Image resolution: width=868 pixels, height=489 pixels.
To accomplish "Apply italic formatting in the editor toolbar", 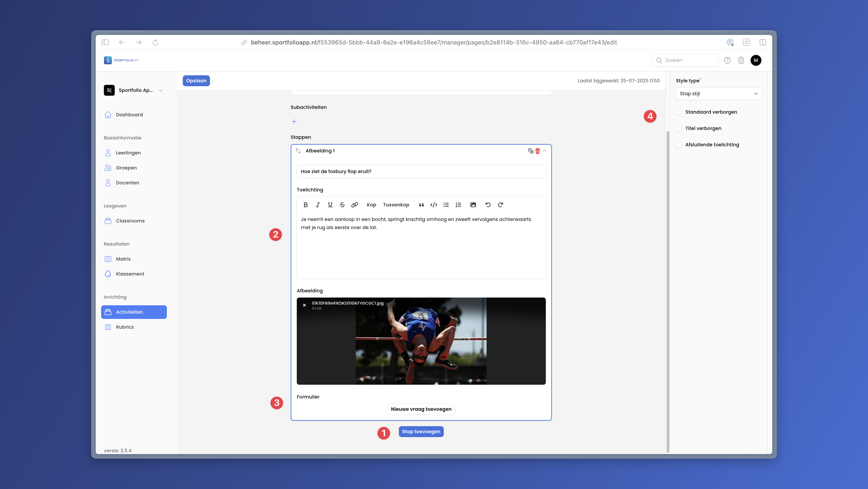I will [x=317, y=205].
